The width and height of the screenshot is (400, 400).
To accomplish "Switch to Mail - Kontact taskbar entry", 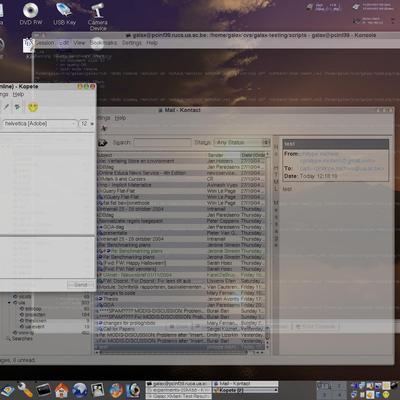I will pyautogui.click(x=246, y=384).
